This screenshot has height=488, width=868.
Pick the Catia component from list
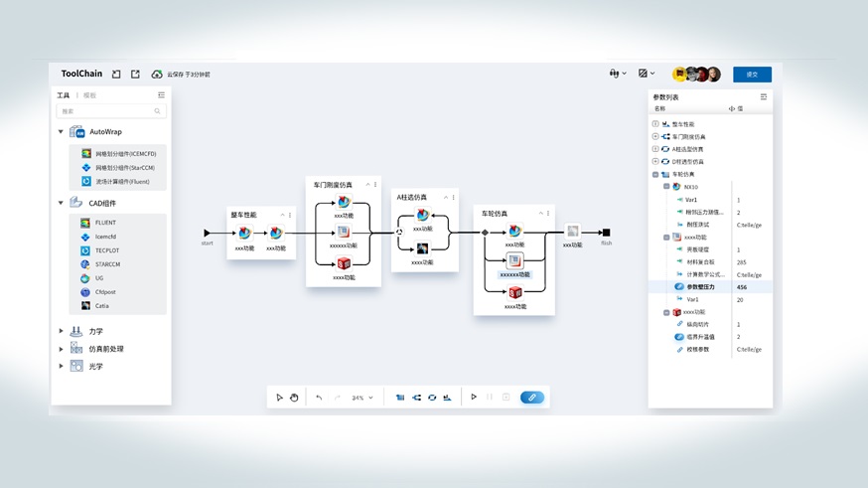(102, 306)
